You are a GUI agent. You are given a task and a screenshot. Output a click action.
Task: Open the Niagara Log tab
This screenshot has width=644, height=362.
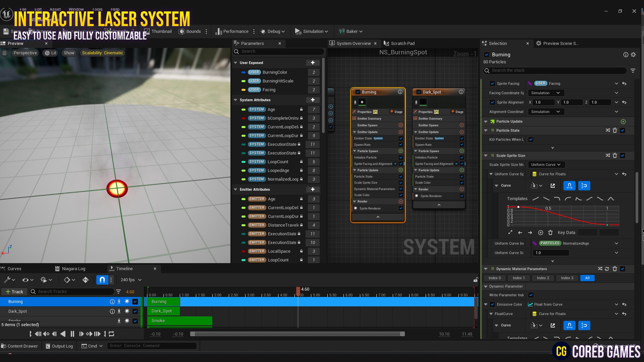click(73, 269)
